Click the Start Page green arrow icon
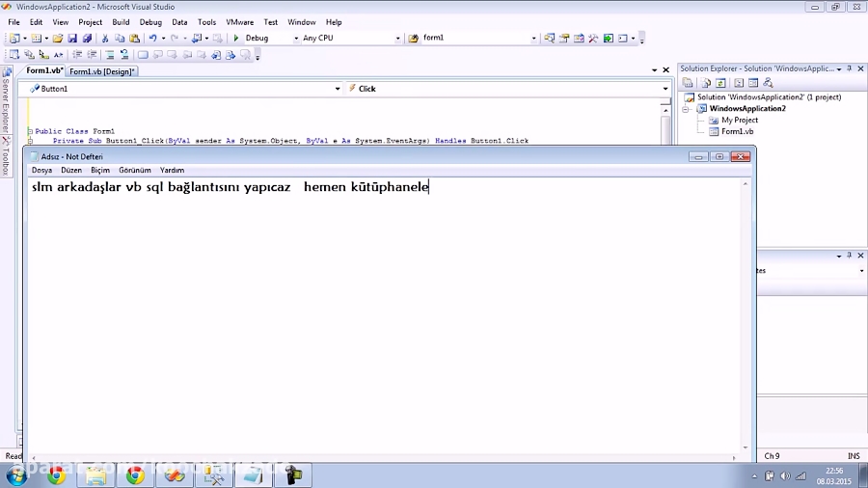The height and width of the screenshot is (488, 868). tap(609, 39)
